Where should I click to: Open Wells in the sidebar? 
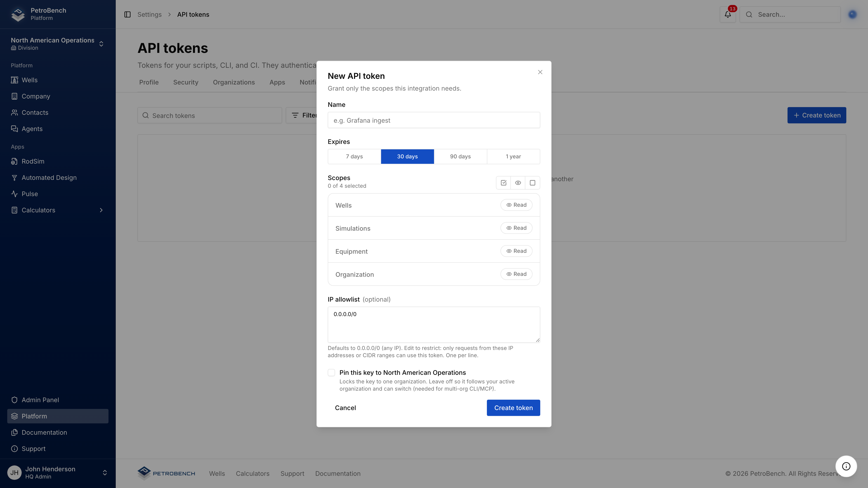[58, 80]
